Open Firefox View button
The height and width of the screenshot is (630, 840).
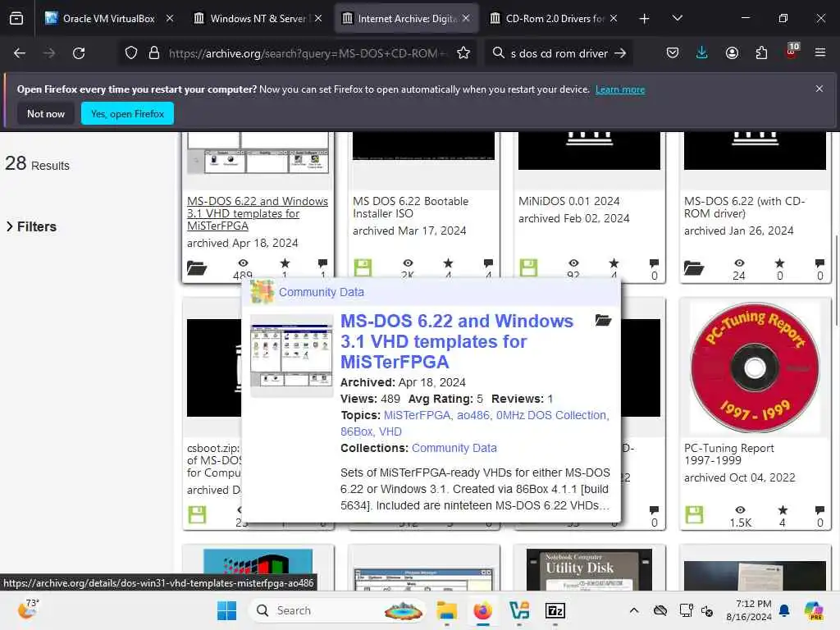(x=16, y=19)
